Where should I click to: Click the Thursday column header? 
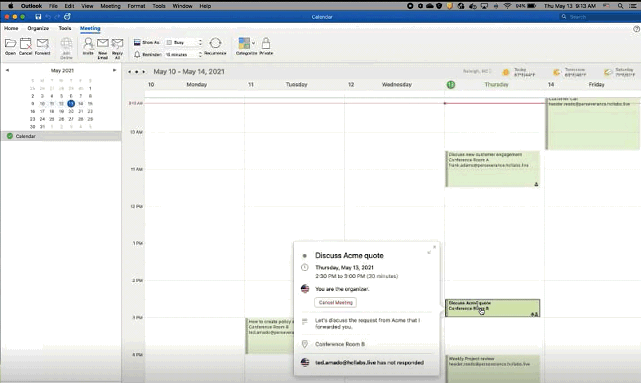point(496,85)
